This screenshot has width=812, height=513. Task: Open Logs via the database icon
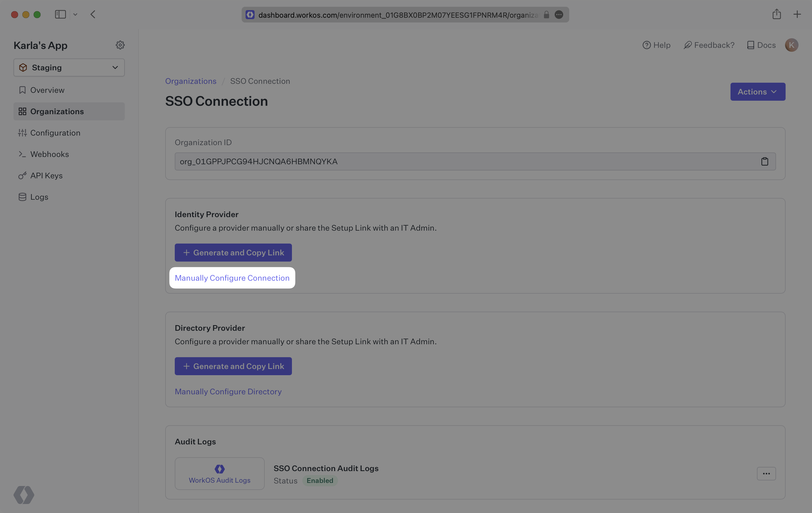(x=22, y=197)
